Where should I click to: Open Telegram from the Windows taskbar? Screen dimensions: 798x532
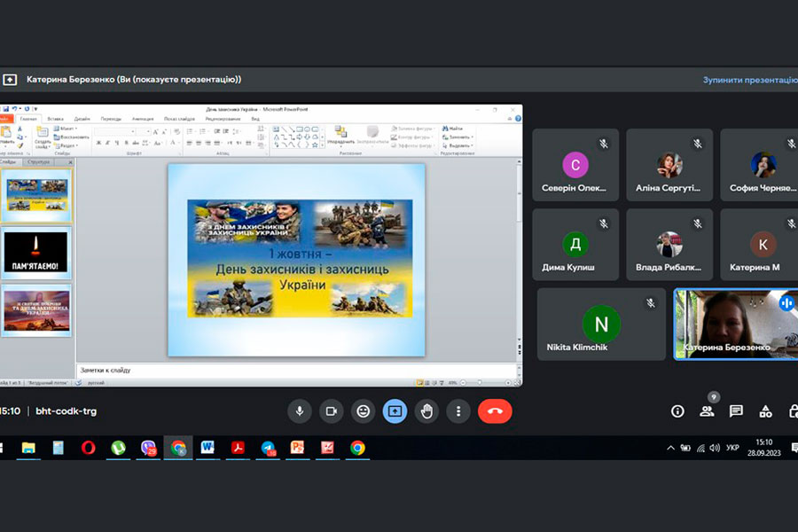point(268,448)
